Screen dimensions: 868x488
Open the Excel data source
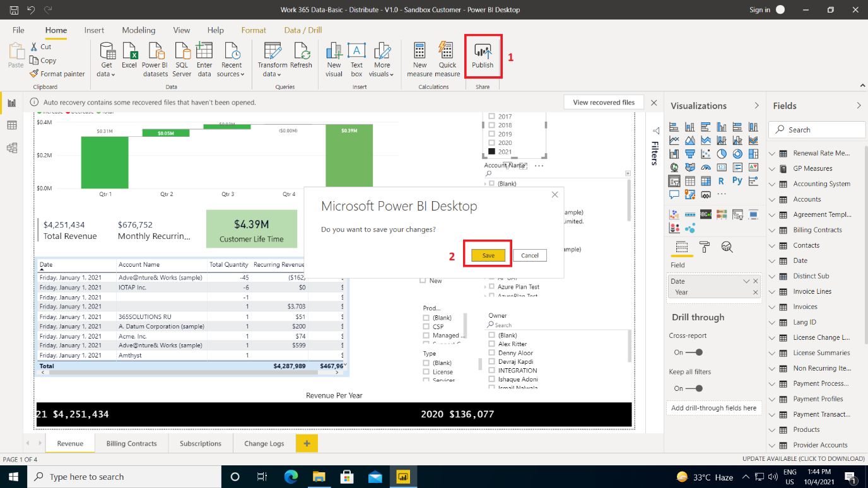(129, 55)
